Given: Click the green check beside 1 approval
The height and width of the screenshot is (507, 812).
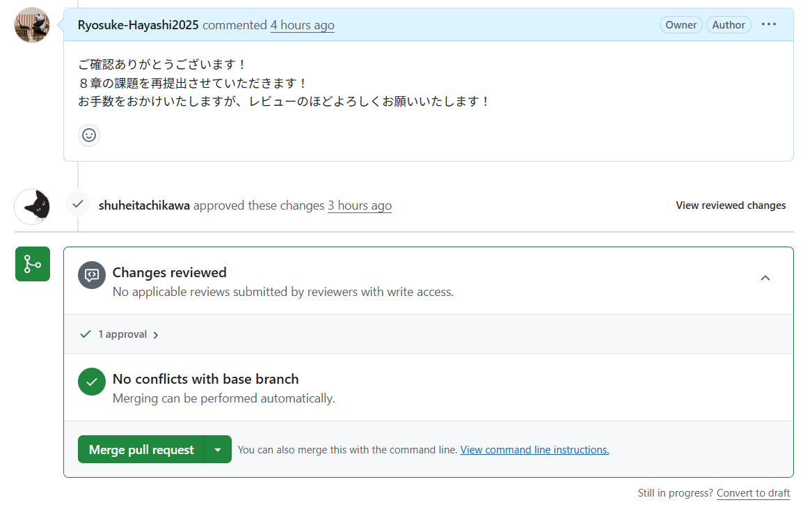Looking at the screenshot, I should click(x=85, y=334).
